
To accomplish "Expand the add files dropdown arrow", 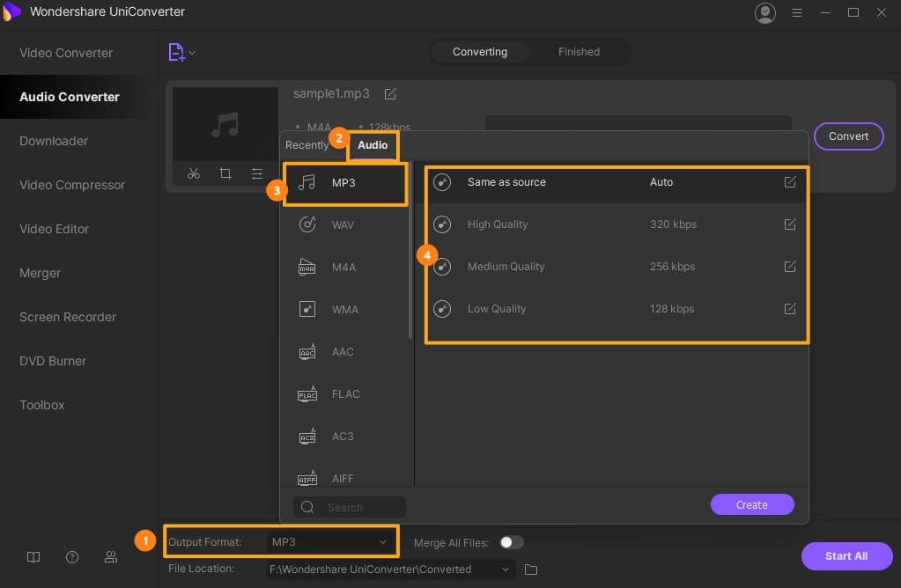I will click(x=192, y=53).
